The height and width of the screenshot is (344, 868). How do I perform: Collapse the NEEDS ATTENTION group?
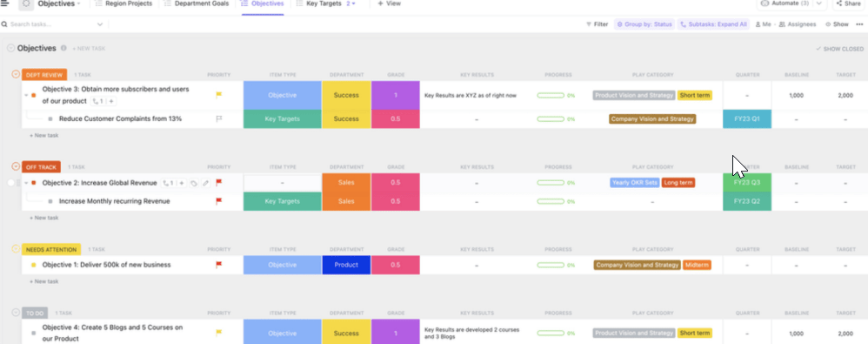pyautogui.click(x=16, y=249)
